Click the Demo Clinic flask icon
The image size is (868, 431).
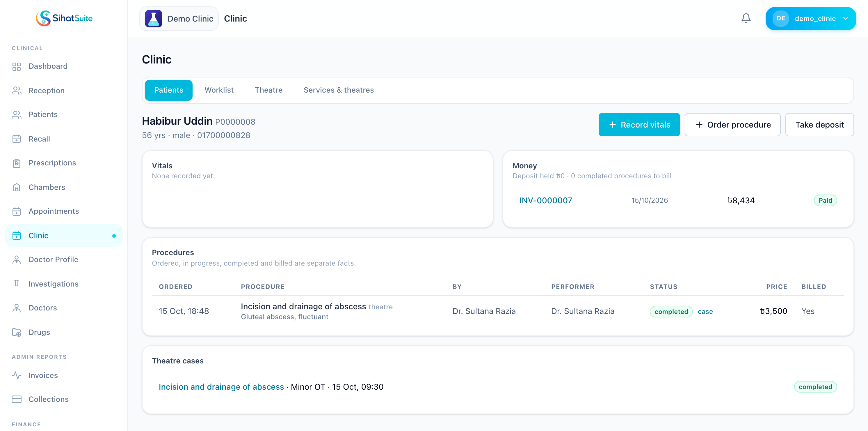tap(153, 19)
